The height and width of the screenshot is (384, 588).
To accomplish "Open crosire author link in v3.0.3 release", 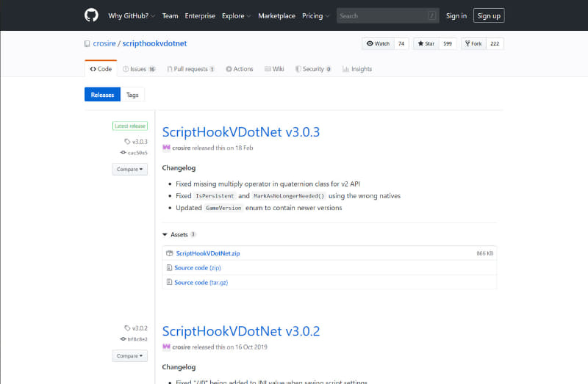I will [x=181, y=148].
